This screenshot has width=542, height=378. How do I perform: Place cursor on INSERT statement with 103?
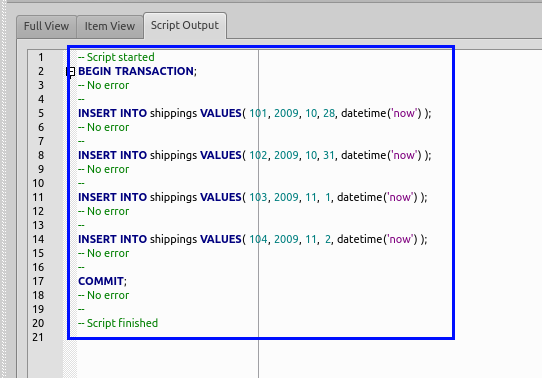click(253, 197)
